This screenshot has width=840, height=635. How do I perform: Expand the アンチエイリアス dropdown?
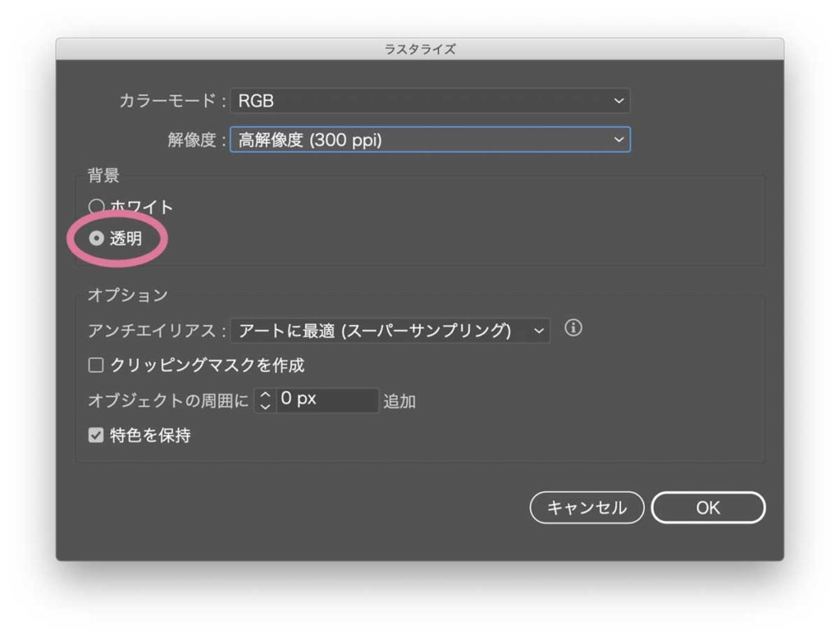390,331
